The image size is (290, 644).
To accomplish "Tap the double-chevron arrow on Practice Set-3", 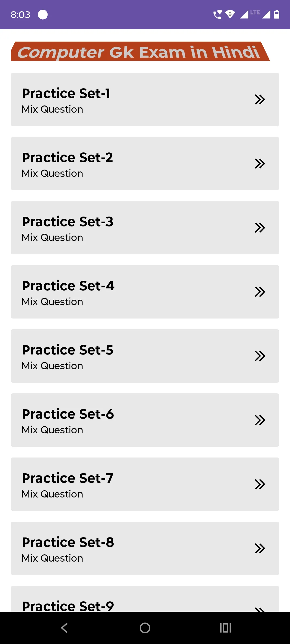I will point(260,228).
